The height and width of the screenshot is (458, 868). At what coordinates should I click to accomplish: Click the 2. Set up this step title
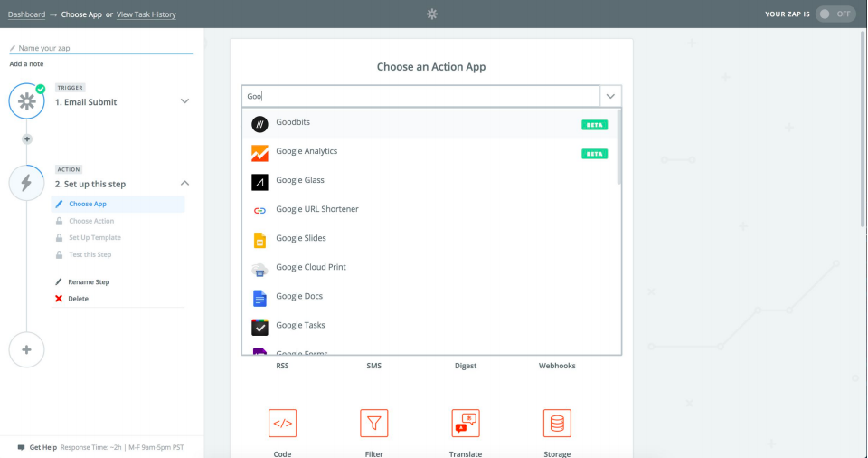[90, 184]
